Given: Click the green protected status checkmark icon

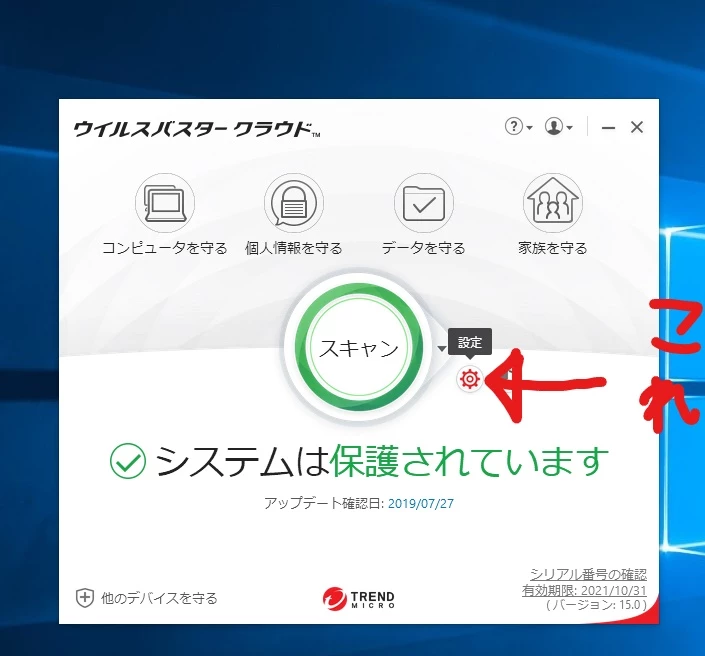Looking at the screenshot, I should click(x=128, y=461).
